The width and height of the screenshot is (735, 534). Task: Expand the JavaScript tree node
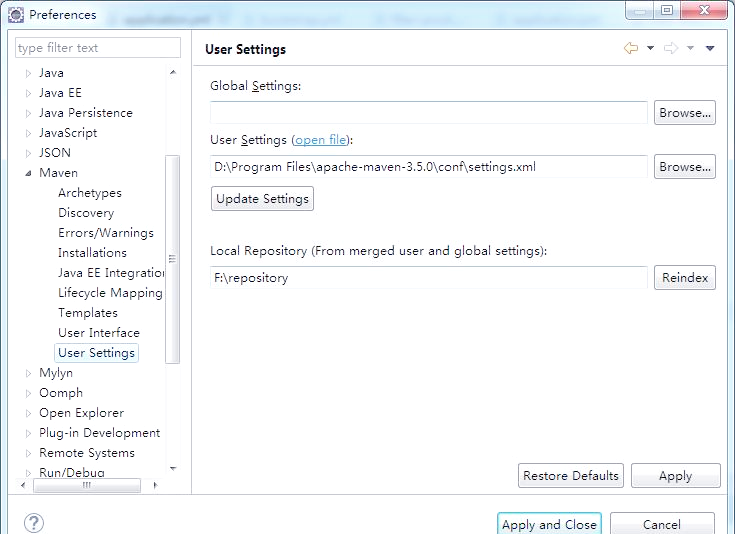[x=28, y=134]
